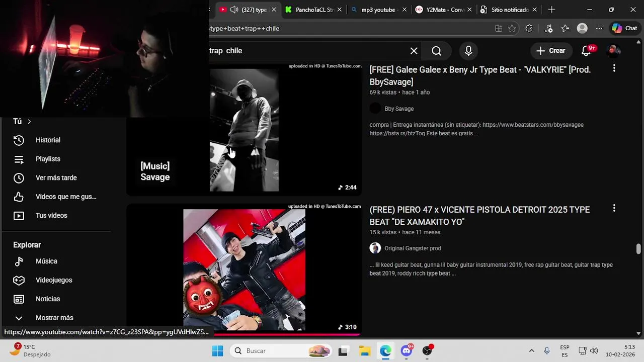This screenshot has height=362, width=644.
Task: Open Edge settings three-dots menu
Action: (x=599, y=29)
